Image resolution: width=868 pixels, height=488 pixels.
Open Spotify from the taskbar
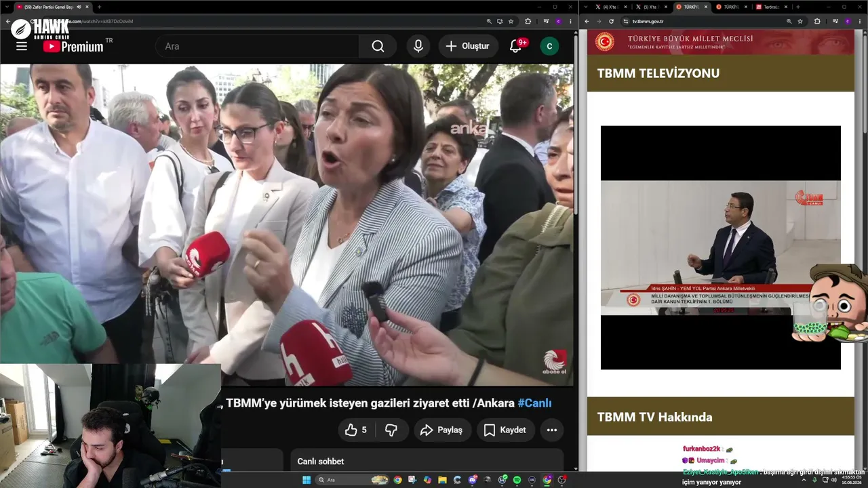517,480
